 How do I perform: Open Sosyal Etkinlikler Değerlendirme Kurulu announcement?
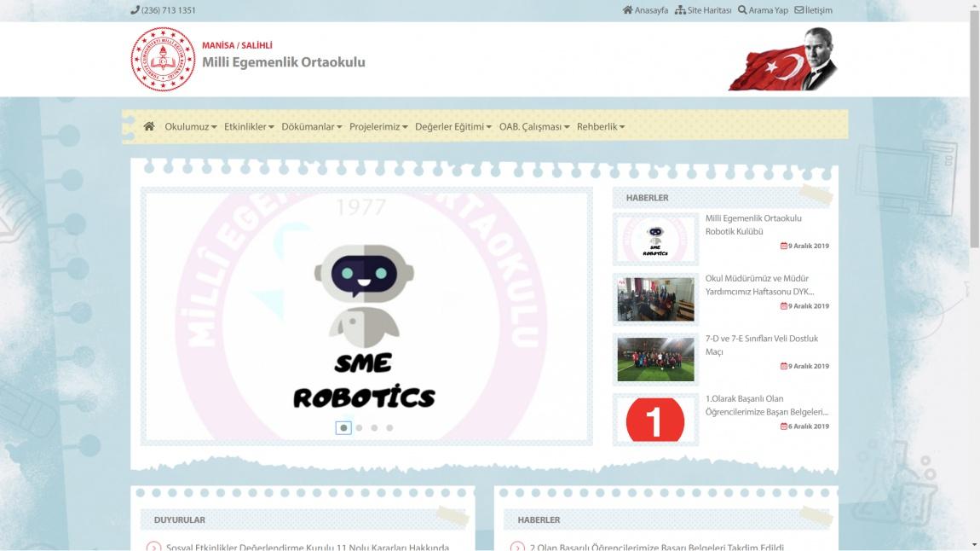[308, 548]
